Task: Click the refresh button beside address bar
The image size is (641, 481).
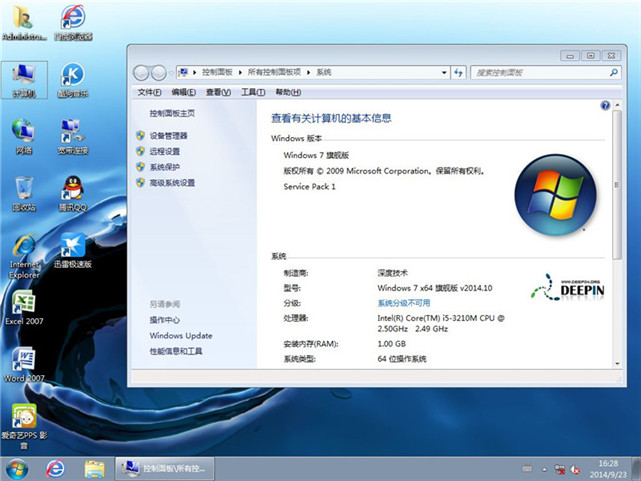Action: 458,73
